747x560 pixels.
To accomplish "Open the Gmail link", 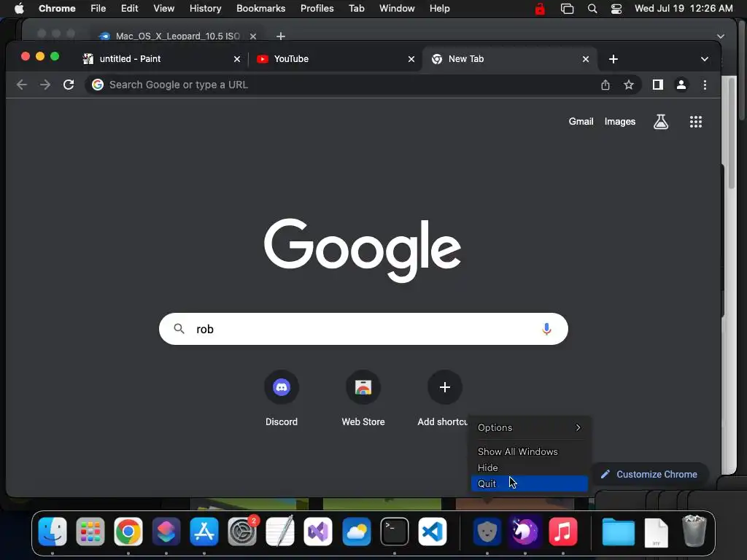I will click(581, 122).
